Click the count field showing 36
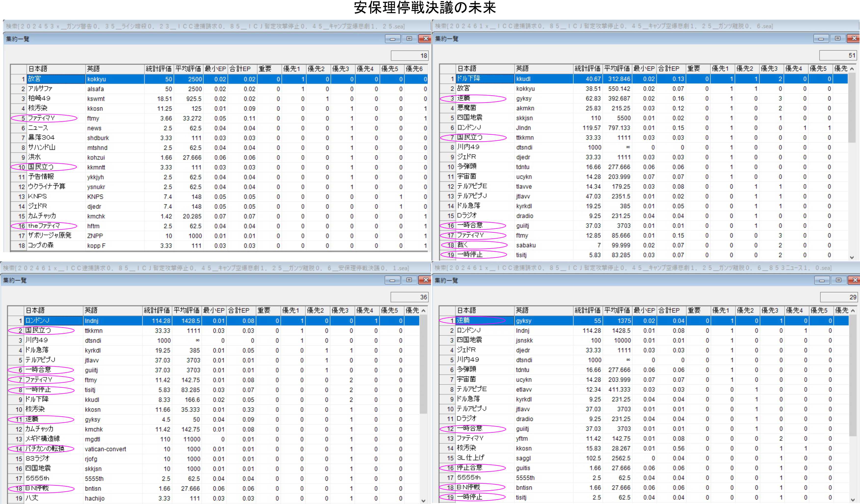The width and height of the screenshot is (860, 504). click(x=409, y=297)
